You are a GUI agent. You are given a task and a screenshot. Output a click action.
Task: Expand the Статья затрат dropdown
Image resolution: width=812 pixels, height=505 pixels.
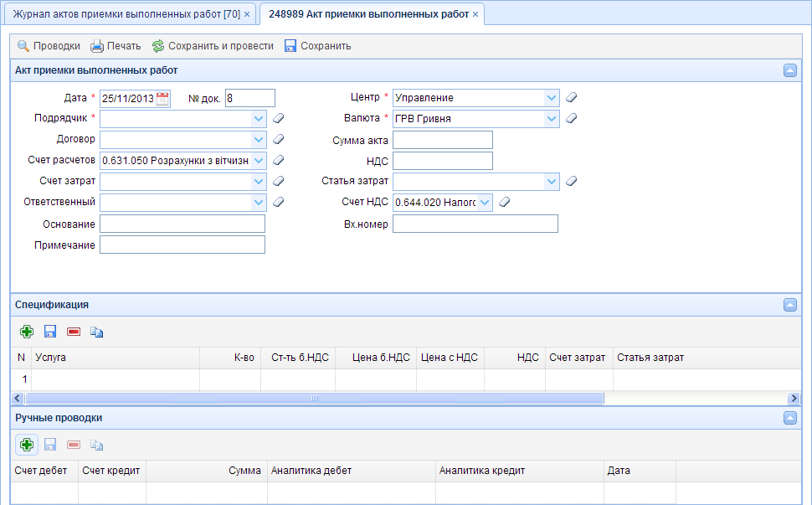click(x=552, y=182)
